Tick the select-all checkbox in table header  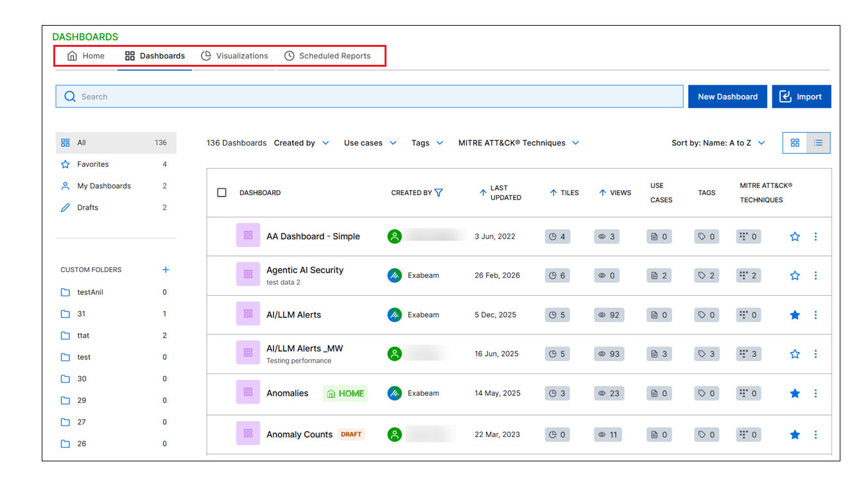(x=222, y=192)
